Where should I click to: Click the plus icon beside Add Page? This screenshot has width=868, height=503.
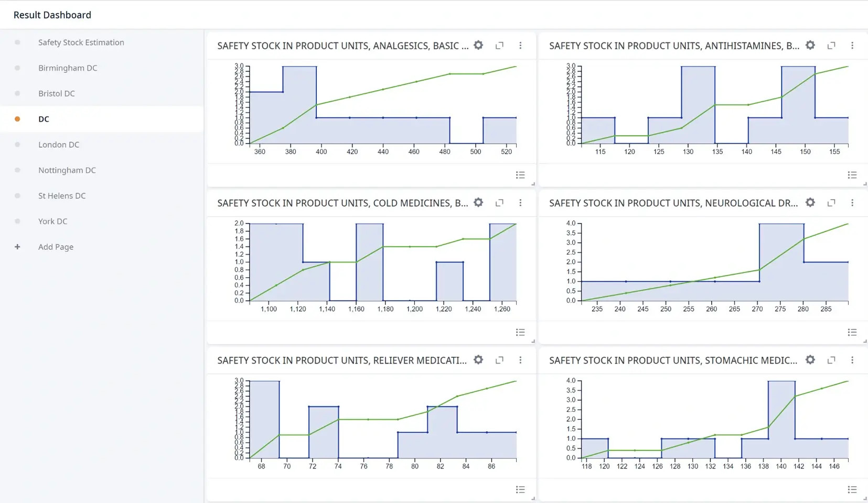tap(17, 247)
